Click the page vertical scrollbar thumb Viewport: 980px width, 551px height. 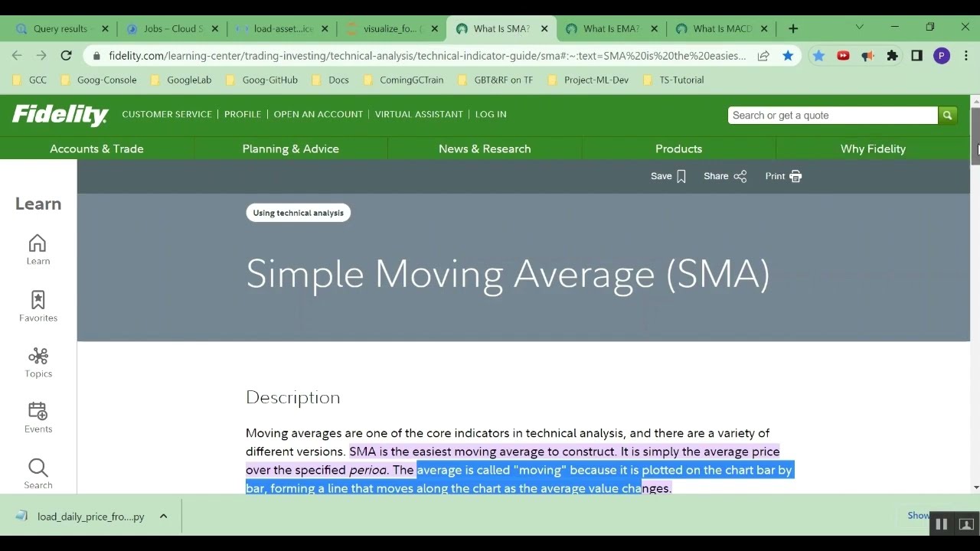(x=975, y=136)
